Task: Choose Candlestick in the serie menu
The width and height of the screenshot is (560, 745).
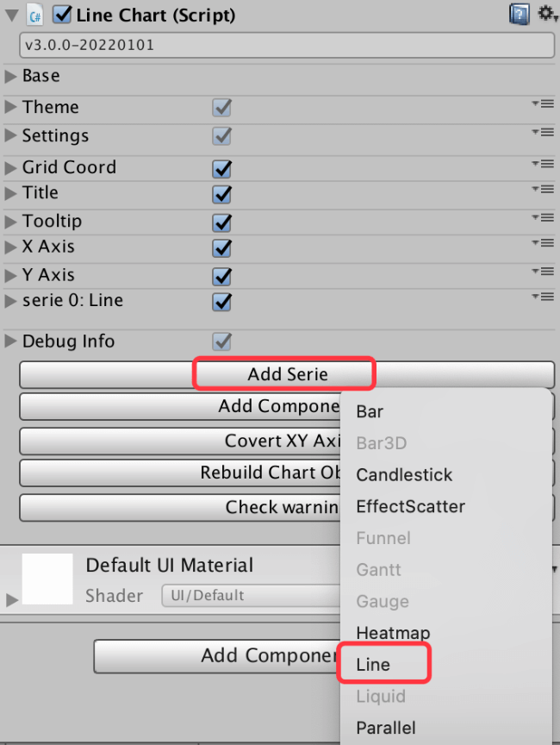Action: pos(404,475)
